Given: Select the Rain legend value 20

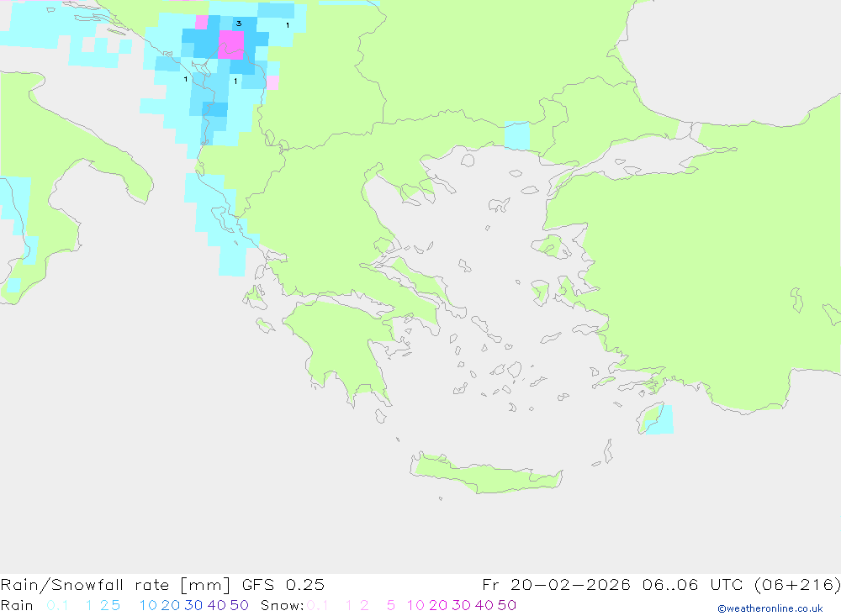Looking at the screenshot, I should point(171,605).
